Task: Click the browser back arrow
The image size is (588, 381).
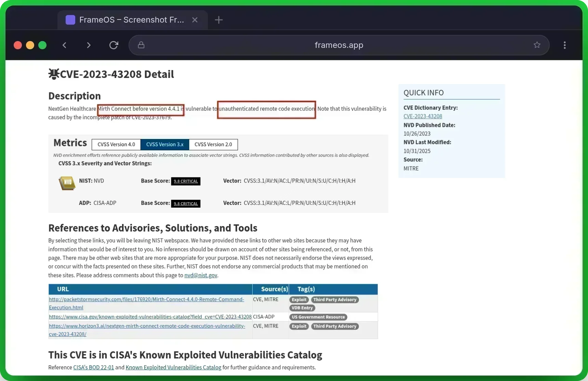Action: pyautogui.click(x=64, y=45)
